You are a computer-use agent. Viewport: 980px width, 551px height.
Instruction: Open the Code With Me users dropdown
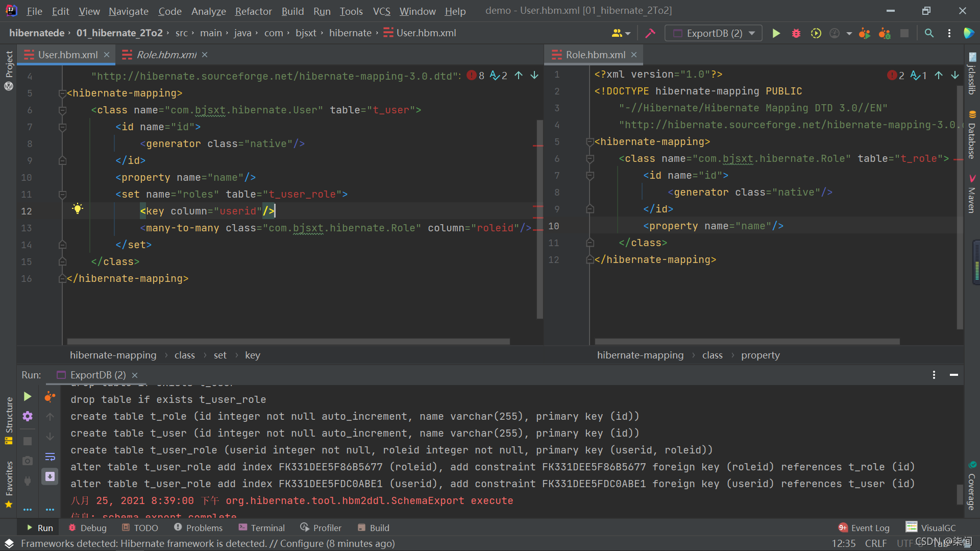coord(621,33)
